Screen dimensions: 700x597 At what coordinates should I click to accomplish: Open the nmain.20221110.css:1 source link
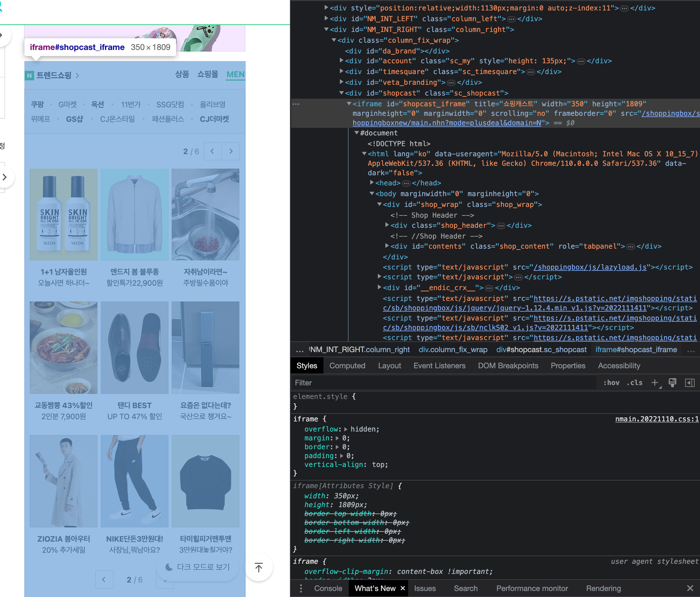tap(657, 419)
